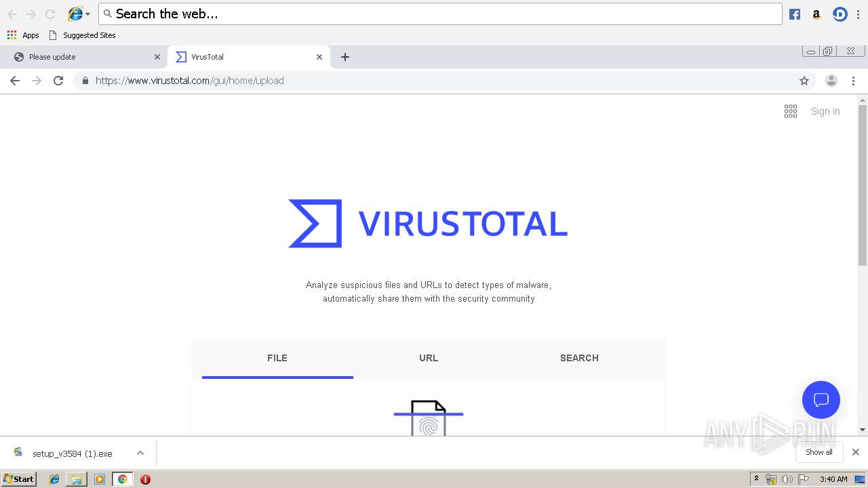Open the Windows Start menu
Viewport: 868px width, 488px height.
18,479
